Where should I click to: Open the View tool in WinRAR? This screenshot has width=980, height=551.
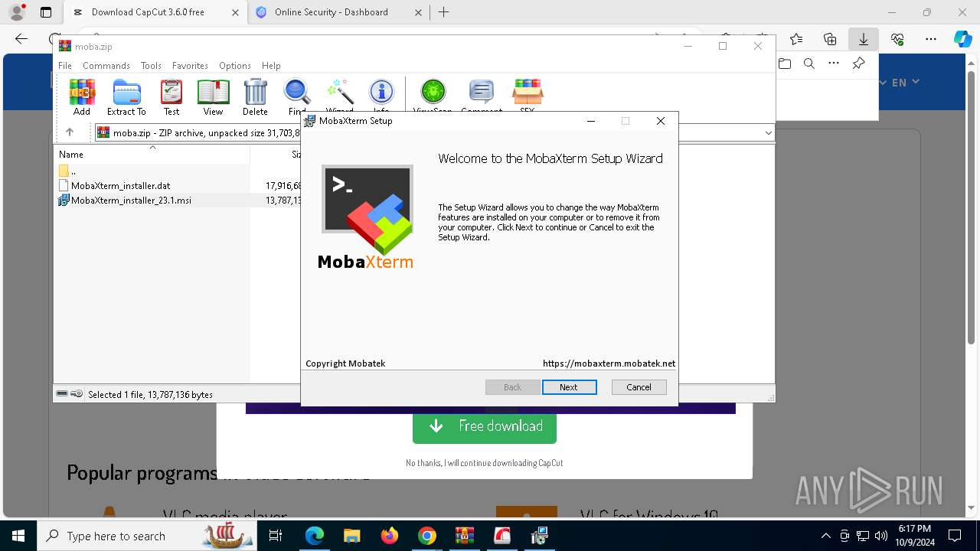(x=213, y=97)
